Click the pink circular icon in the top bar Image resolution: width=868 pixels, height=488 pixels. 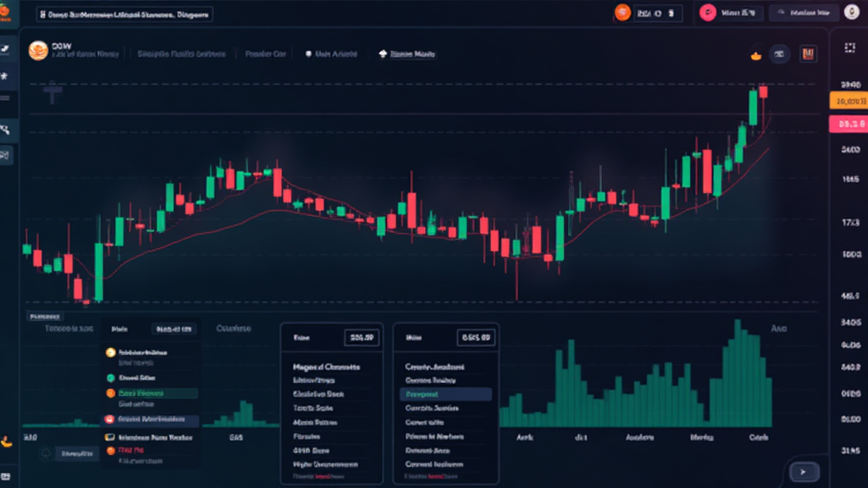point(708,13)
